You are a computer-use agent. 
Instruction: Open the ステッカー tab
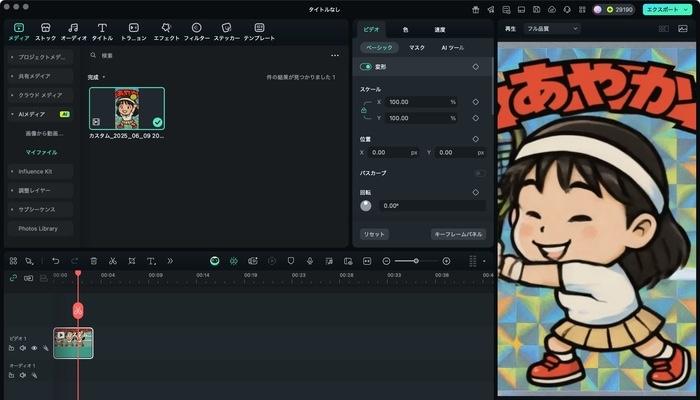click(x=227, y=32)
